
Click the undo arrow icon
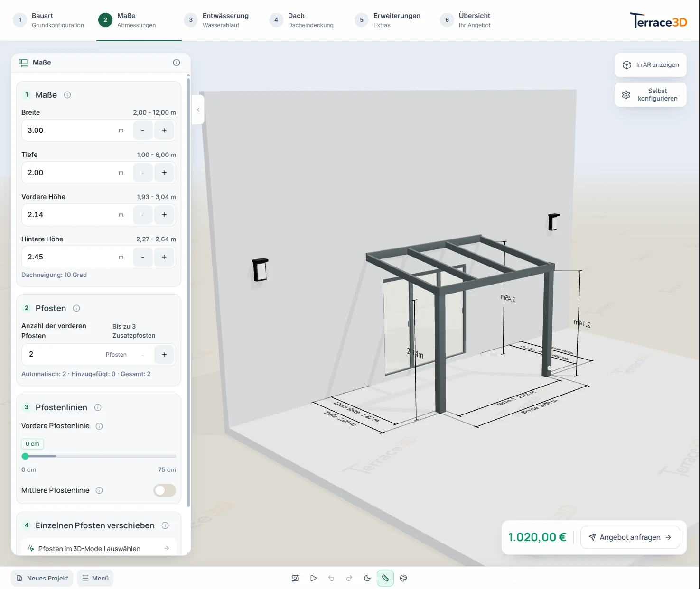(331, 578)
